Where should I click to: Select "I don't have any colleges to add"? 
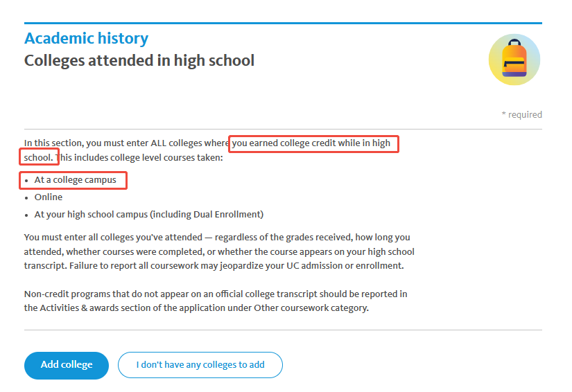point(200,365)
